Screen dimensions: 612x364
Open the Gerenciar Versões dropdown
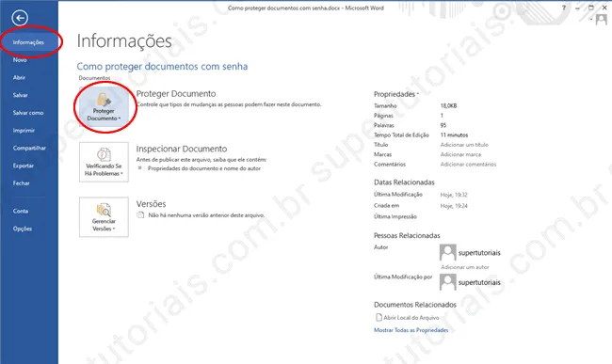104,217
